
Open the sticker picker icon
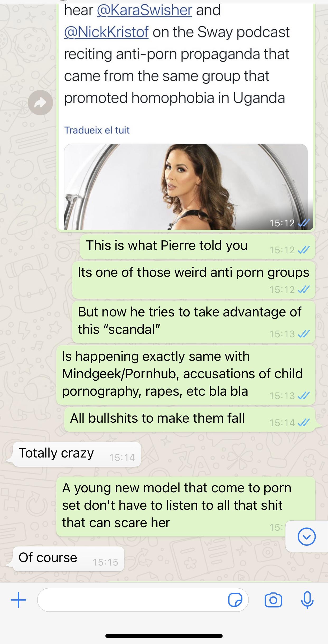235,600
